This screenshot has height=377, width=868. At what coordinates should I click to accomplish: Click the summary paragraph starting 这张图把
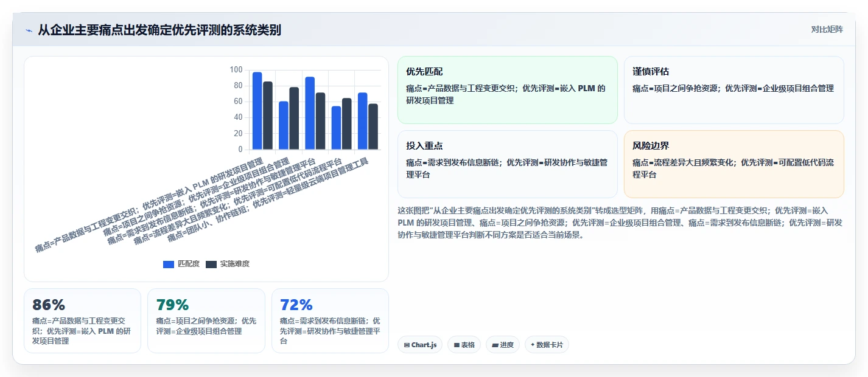620,223
